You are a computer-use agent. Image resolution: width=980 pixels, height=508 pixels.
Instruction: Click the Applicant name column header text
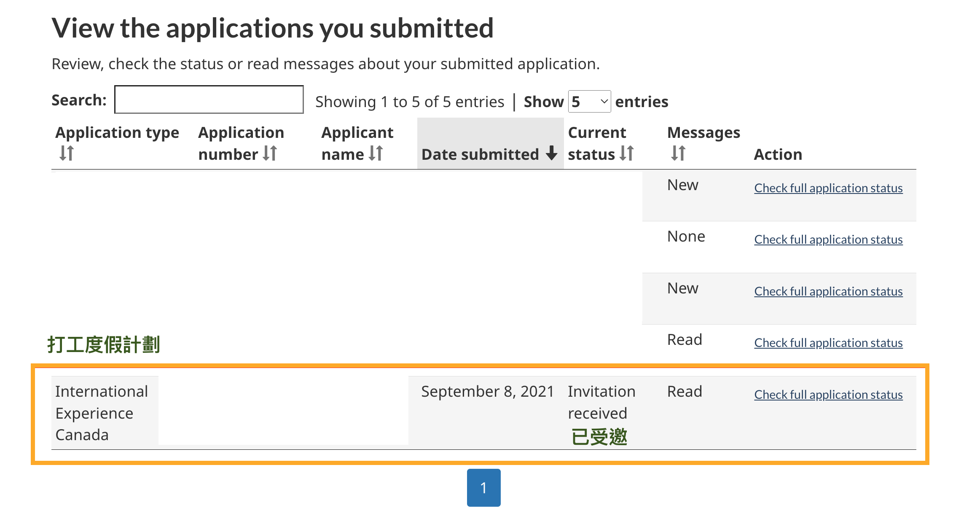[357, 143]
